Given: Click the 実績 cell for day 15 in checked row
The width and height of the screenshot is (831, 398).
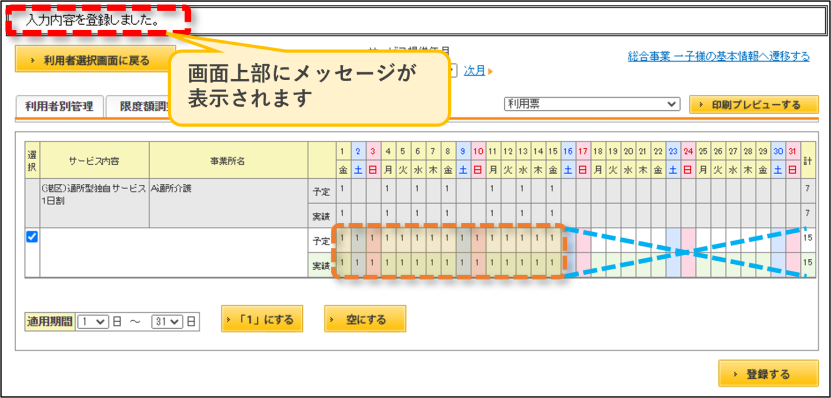Looking at the screenshot, I should pyautogui.click(x=553, y=265).
